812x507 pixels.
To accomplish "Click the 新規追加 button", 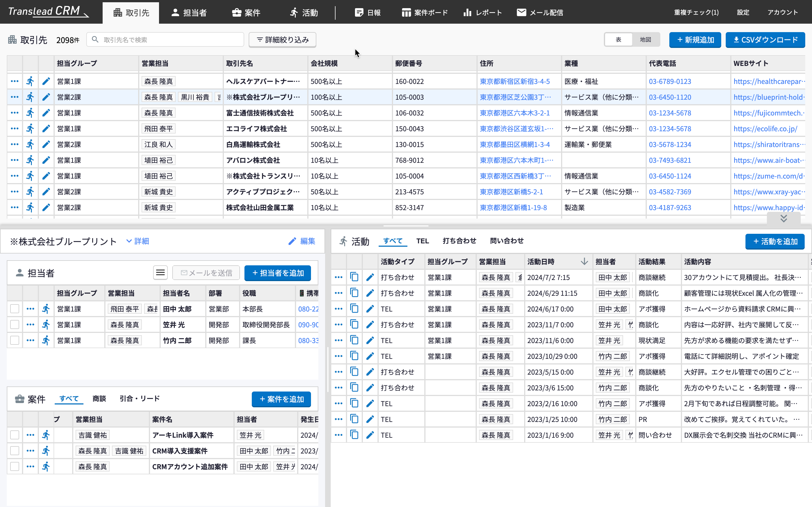I will coord(695,39).
